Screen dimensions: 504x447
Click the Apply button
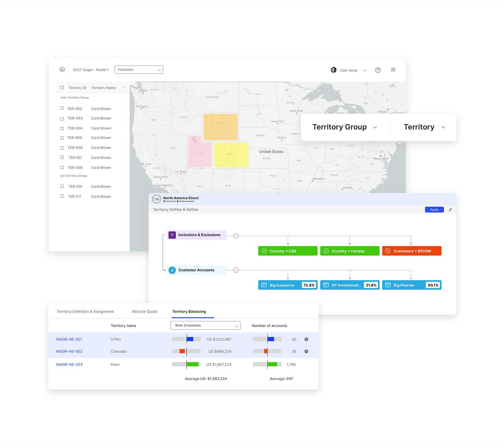coord(434,210)
